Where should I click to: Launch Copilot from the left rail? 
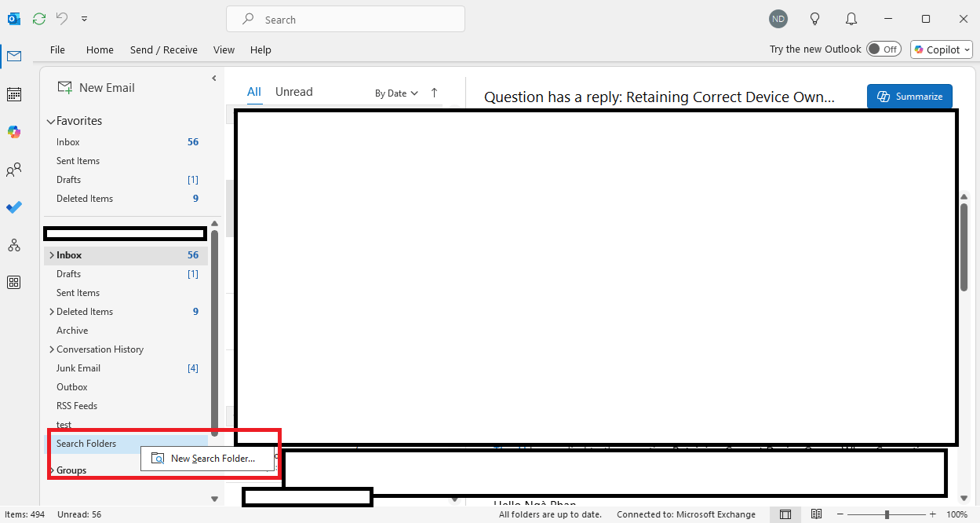coord(13,132)
